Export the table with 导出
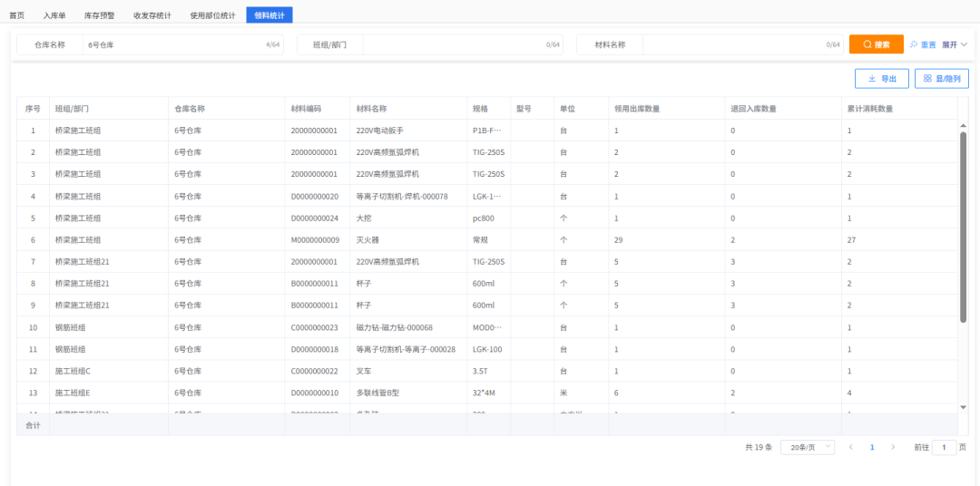The image size is (980, 486). (882, 79)
